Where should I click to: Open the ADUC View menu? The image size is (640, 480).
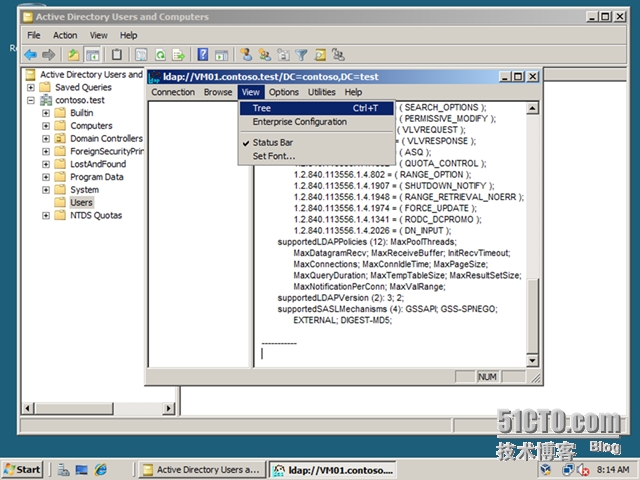tap(99, 36)
